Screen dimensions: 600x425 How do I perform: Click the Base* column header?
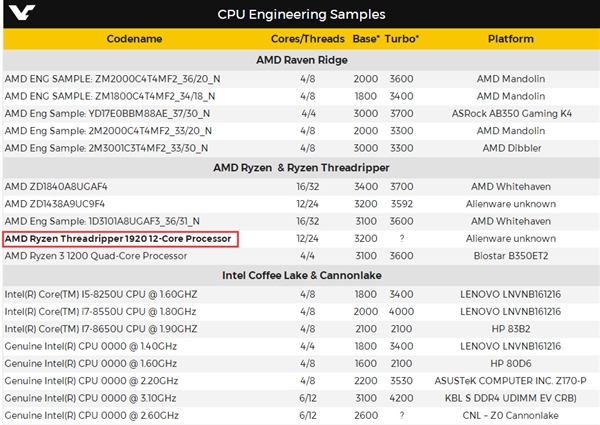coord(363,37)
